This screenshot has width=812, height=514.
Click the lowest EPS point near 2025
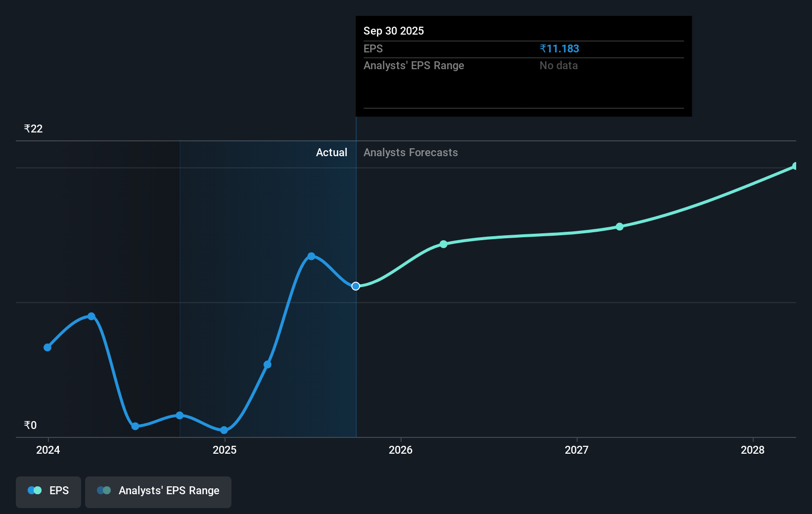[224, 430]
